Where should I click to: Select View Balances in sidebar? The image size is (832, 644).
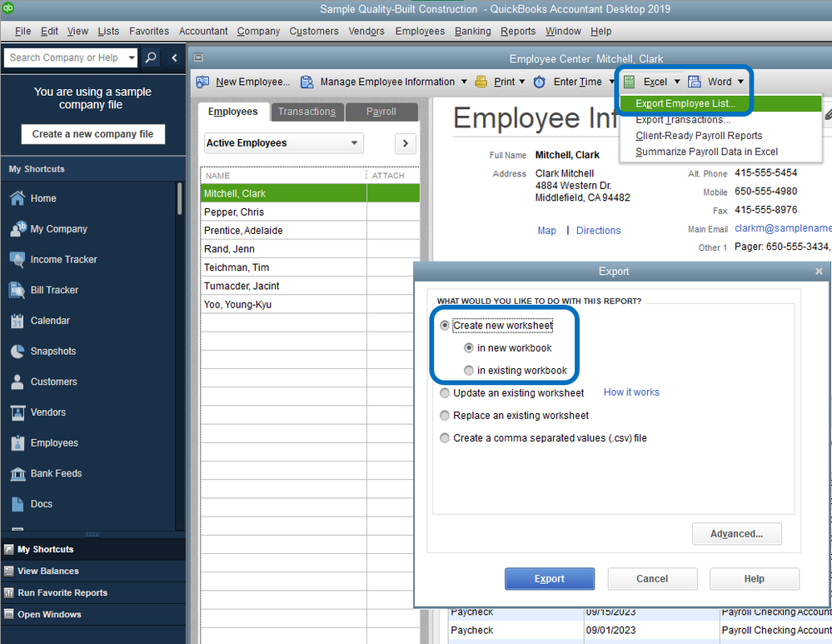point(93,572)
